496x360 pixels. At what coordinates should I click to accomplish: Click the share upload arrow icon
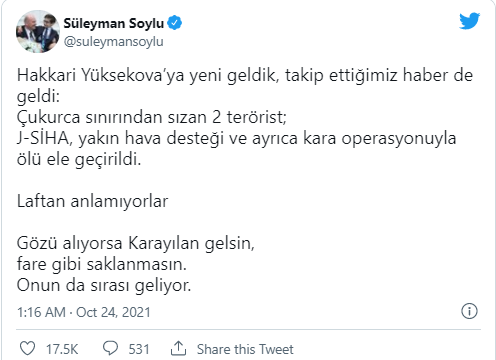tap(178, 348)
